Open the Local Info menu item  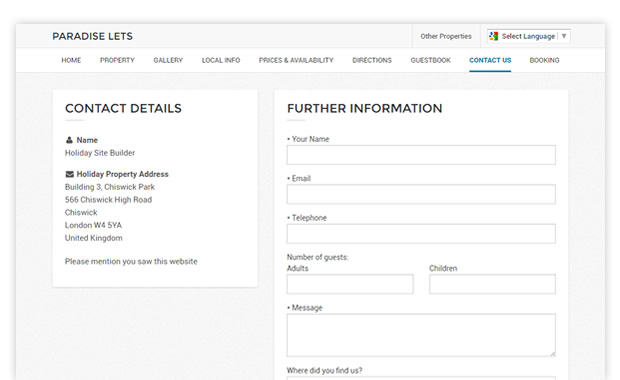221,60
